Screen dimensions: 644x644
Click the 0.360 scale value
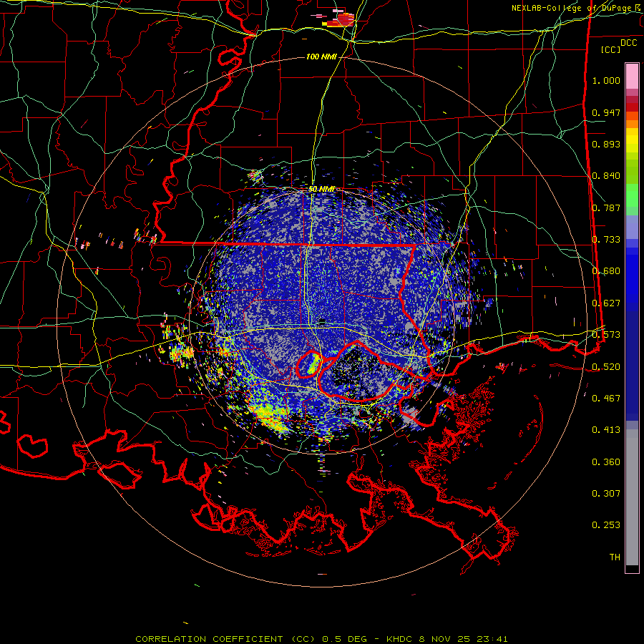pos(606,462)
